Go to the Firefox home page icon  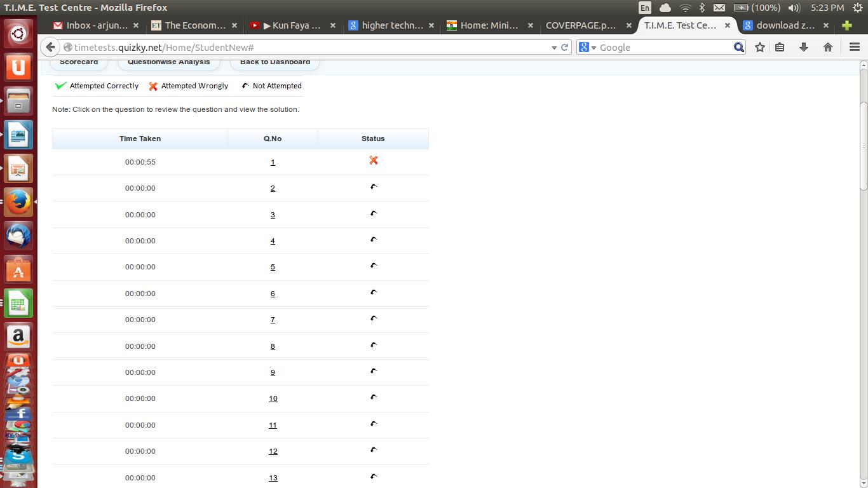pyautogui.click(x=827, y=48)
